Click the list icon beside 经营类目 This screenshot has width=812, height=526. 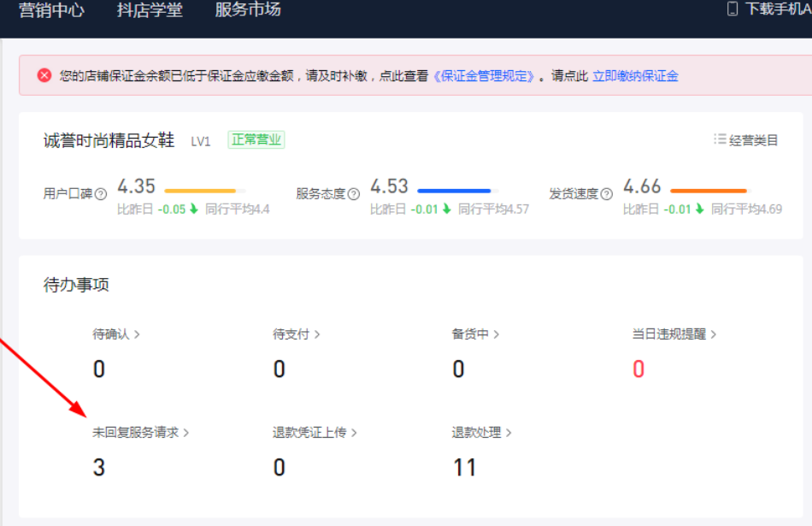pyautogui.click(x=720, y=139)
